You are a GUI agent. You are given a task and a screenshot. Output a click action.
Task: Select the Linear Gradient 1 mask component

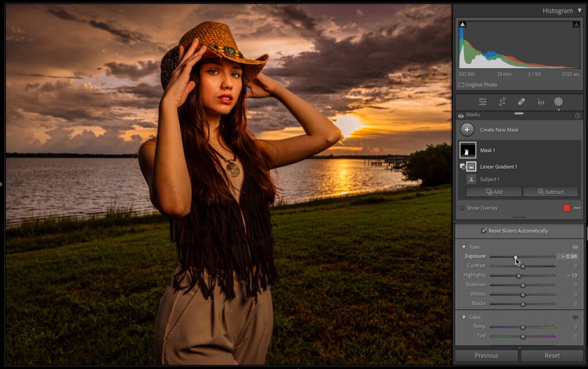point(498,166)
